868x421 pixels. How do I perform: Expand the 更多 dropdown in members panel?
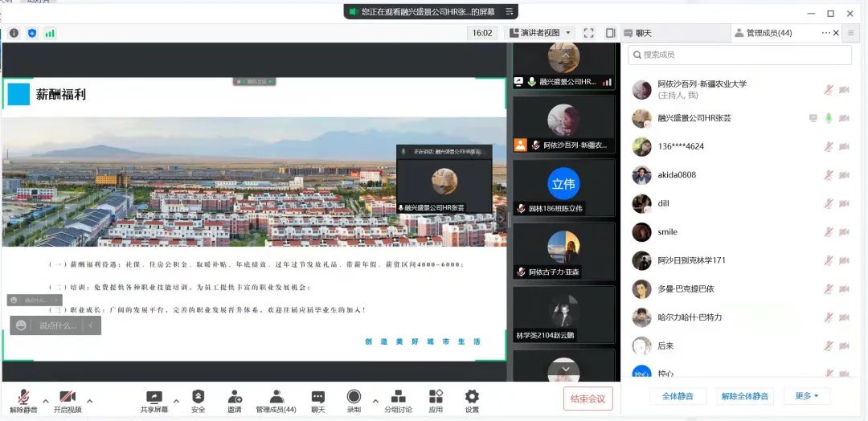click(x=806, y=396)
